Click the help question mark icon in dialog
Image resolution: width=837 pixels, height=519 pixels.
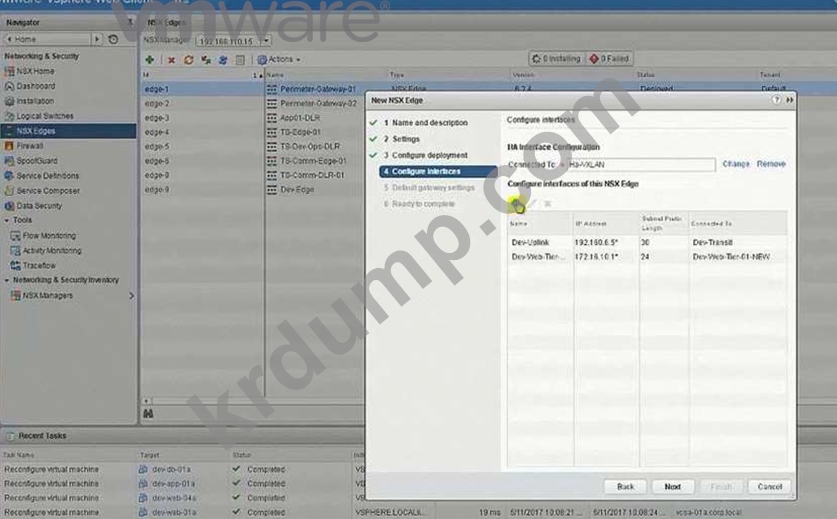[x=776, y=100]
